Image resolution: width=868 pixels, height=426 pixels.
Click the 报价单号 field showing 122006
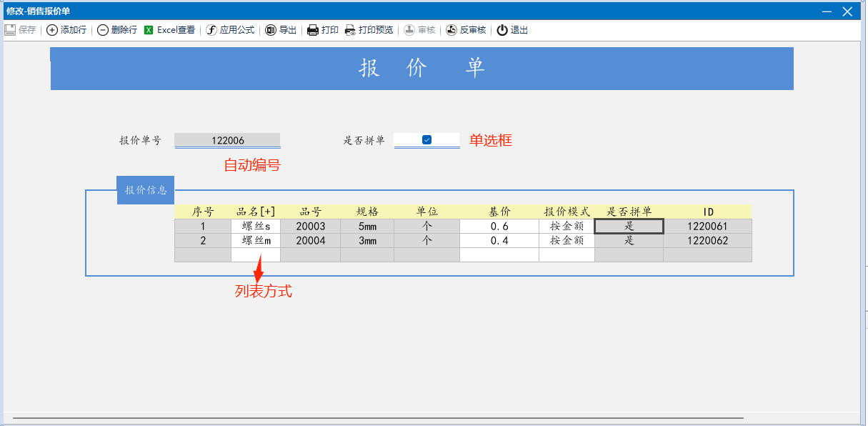coord(227,140)
